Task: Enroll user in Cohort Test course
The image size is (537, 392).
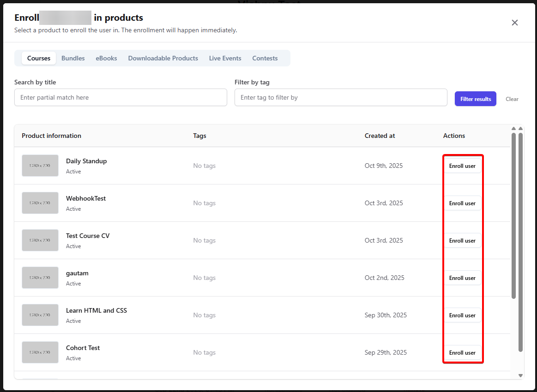Action: coord(462,353)
